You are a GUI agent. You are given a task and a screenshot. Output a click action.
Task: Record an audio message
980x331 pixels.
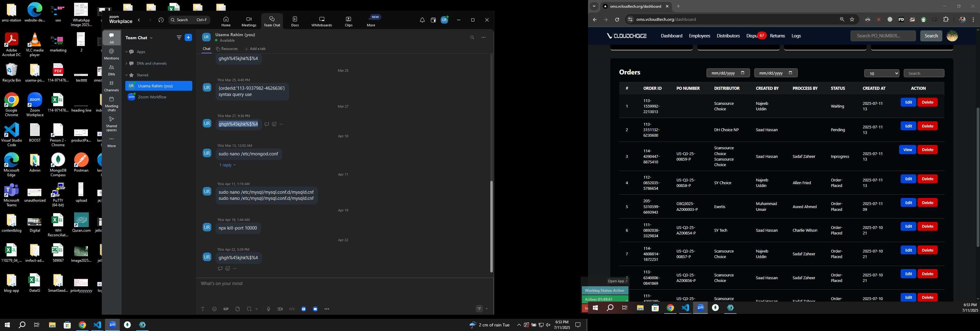(x=269, y=309)
